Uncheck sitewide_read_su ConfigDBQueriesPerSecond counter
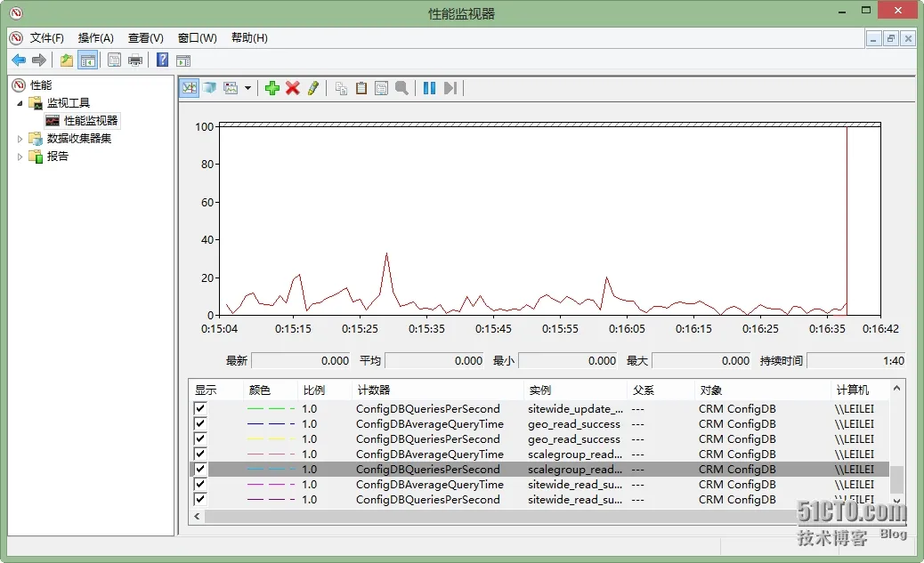The width and height of the screenshot is (924, 563). (x=200, y=499)
